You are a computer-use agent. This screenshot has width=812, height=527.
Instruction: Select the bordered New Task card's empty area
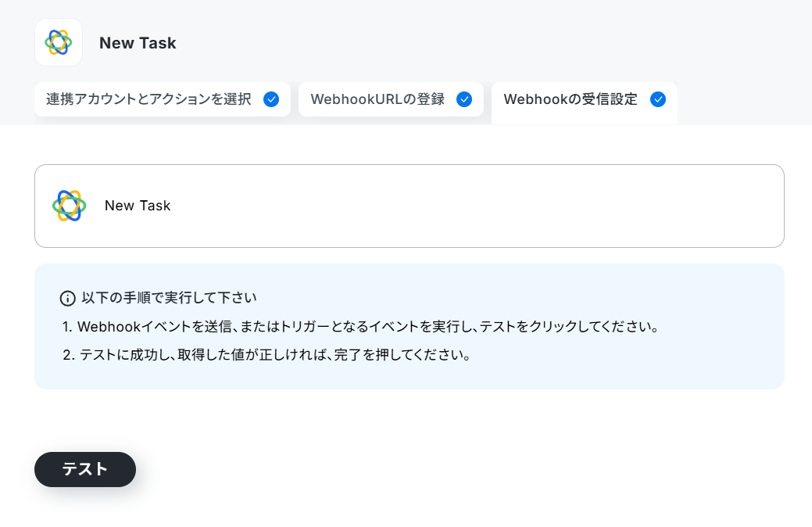click(466, 206)
